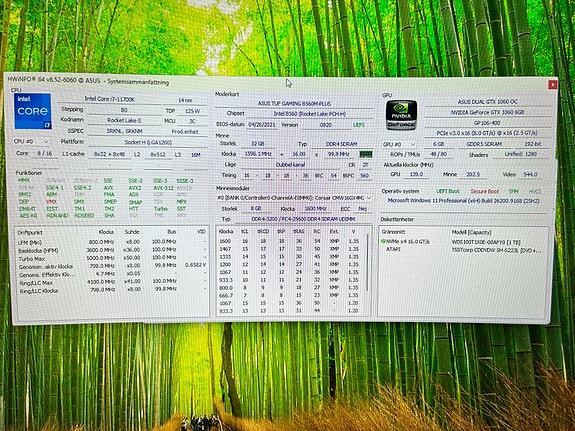Click the BIOS version 0820 field
The width and height of the screenshot is (575, 431).
325,125
